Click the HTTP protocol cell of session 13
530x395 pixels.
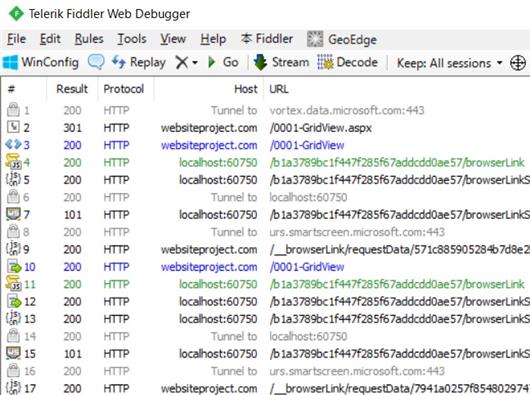116,319
